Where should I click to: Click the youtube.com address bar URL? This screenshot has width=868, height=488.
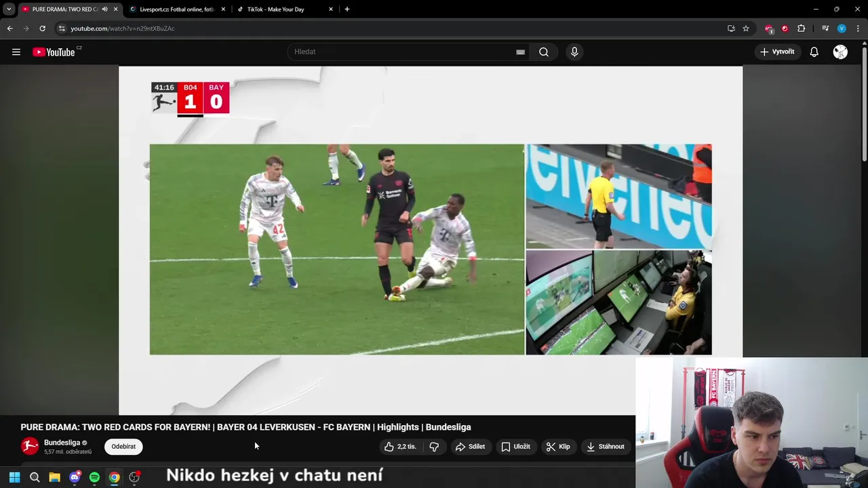123,28
